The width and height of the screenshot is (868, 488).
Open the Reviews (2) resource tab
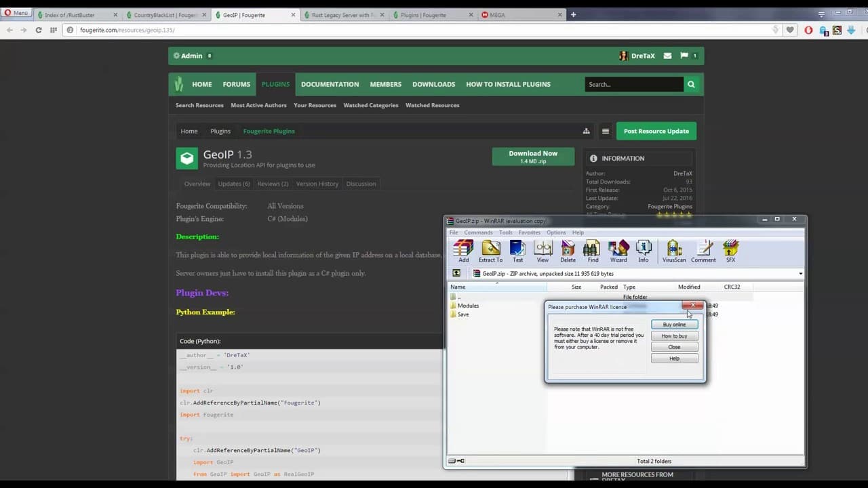273,184
